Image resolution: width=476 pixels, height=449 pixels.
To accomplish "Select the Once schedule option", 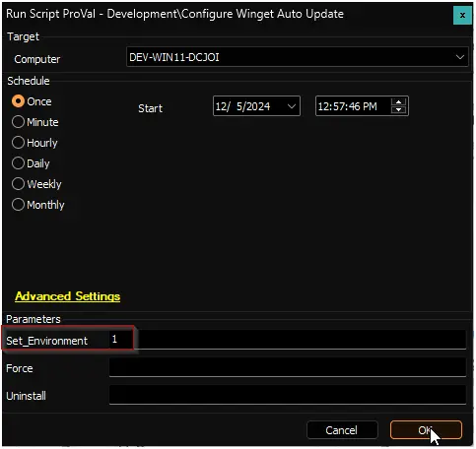I will [32, 101].
